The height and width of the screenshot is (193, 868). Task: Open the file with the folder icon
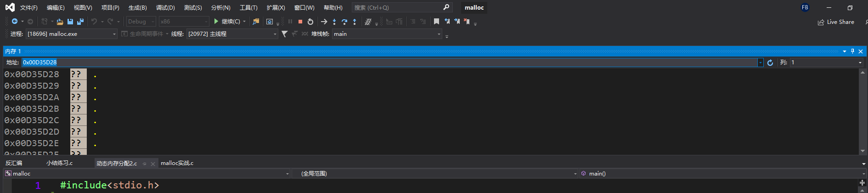tap(60, 22)
